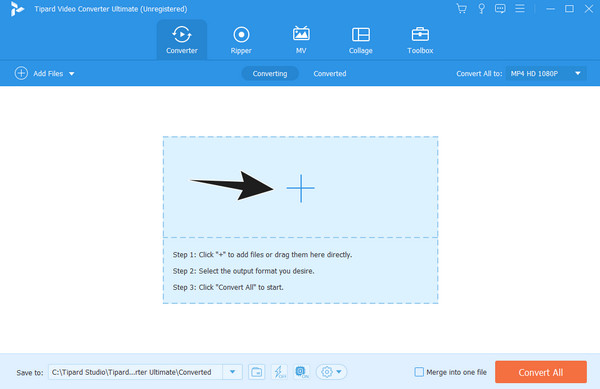Open the hamburger menu icon

[520, 8]
